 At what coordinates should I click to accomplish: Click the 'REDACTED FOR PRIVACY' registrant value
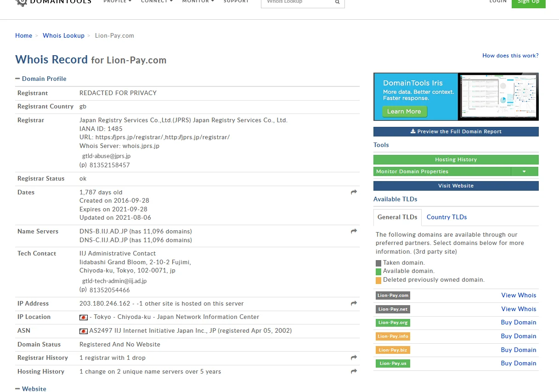coord(118,93)
